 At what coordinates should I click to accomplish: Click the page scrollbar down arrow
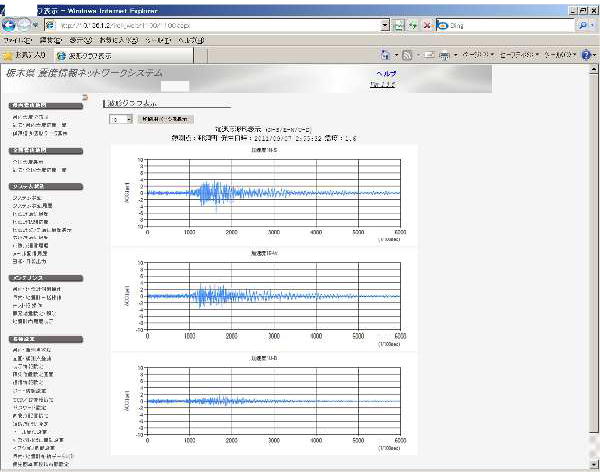594,465
